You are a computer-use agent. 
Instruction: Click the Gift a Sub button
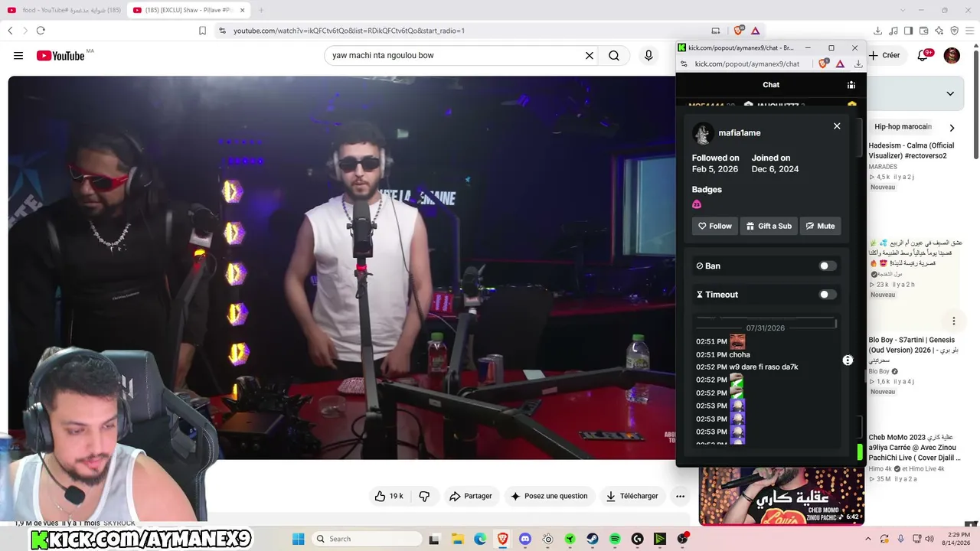(x=769, y=226)
